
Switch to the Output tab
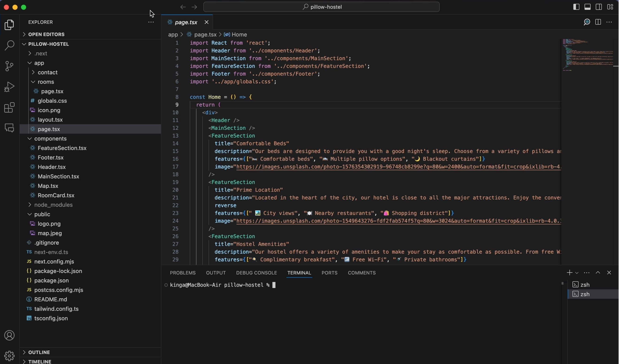[216, 273]
